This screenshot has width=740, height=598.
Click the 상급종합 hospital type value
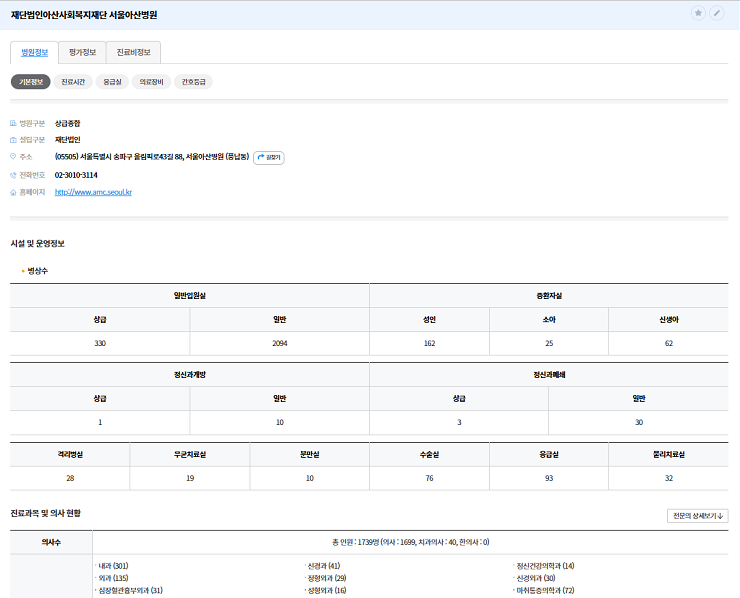coord(67,123)
